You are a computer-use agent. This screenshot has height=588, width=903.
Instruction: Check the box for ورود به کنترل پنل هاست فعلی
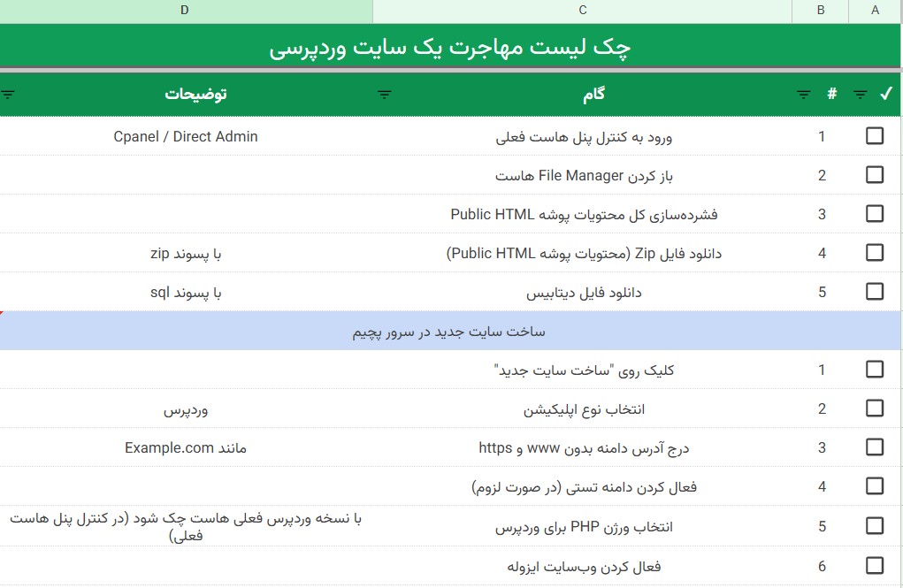click(875, 136)
